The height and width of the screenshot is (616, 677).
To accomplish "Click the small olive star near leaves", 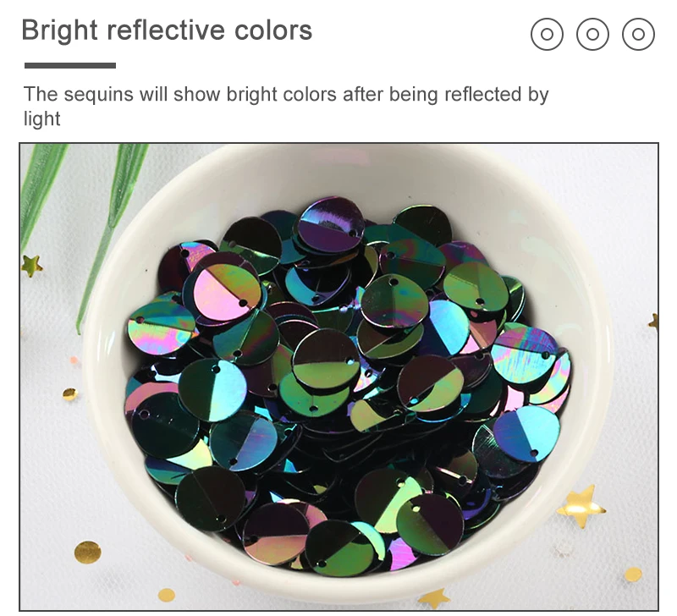I will coord(31,266).
